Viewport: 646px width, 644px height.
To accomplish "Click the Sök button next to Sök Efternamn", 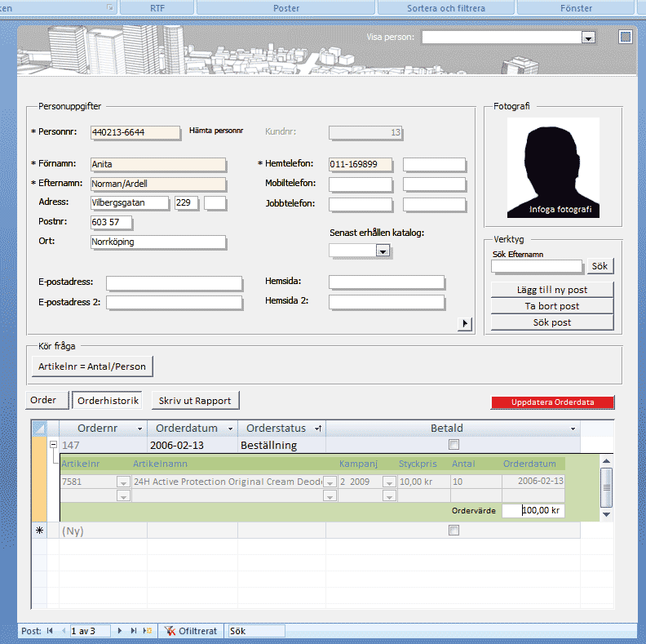I will tap(600, 266).
